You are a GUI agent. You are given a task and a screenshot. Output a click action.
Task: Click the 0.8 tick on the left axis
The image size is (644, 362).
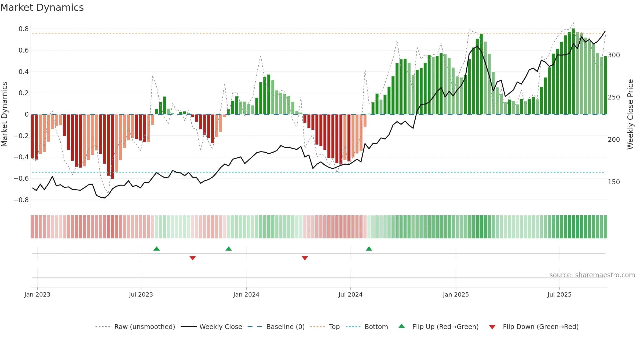click(x=24, y=29)
